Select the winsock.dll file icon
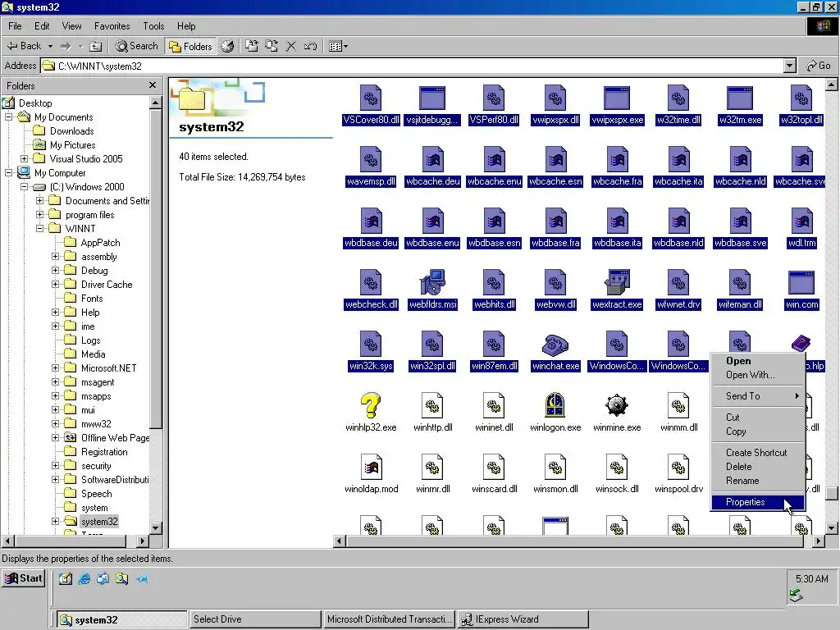Screen dimensions: 840x630 click(617, 467)
